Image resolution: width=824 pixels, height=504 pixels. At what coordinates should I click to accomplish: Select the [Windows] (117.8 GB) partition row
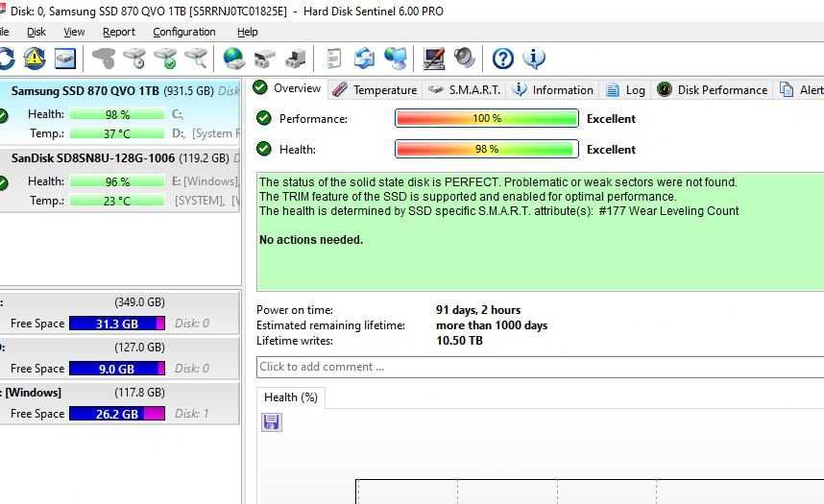point(120,403)
